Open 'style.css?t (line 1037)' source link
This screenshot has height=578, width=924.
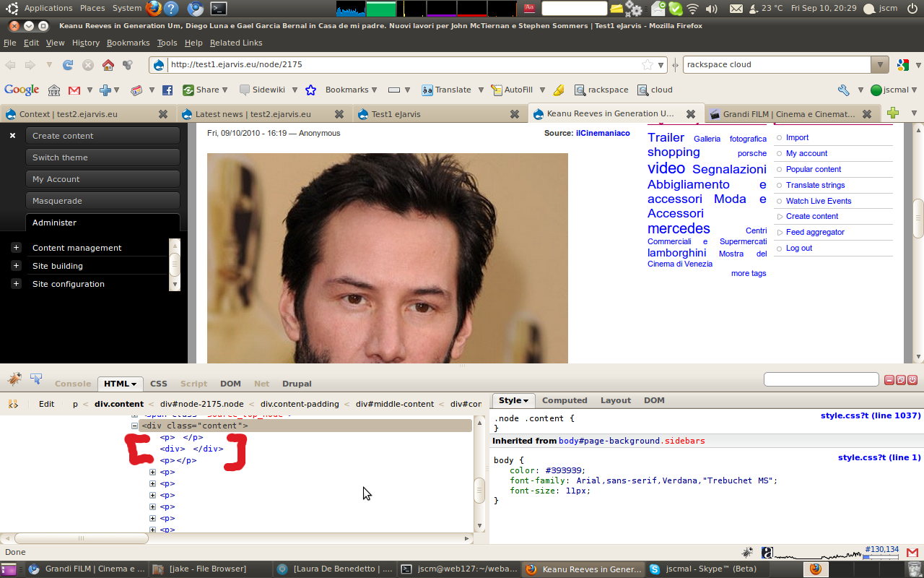(871, 415)
